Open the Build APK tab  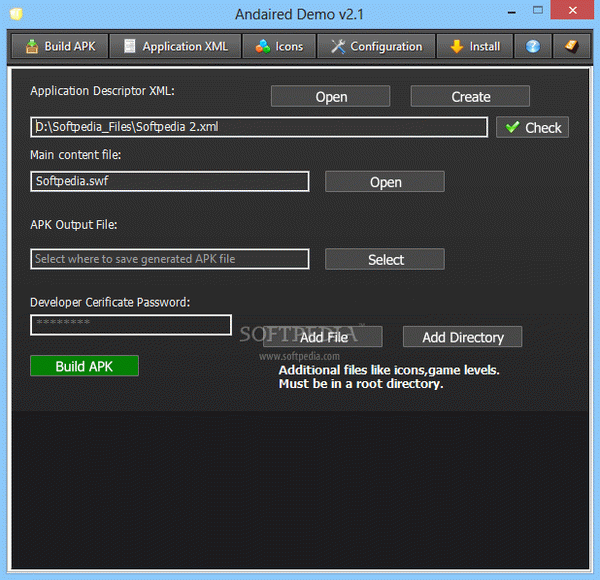60,46
